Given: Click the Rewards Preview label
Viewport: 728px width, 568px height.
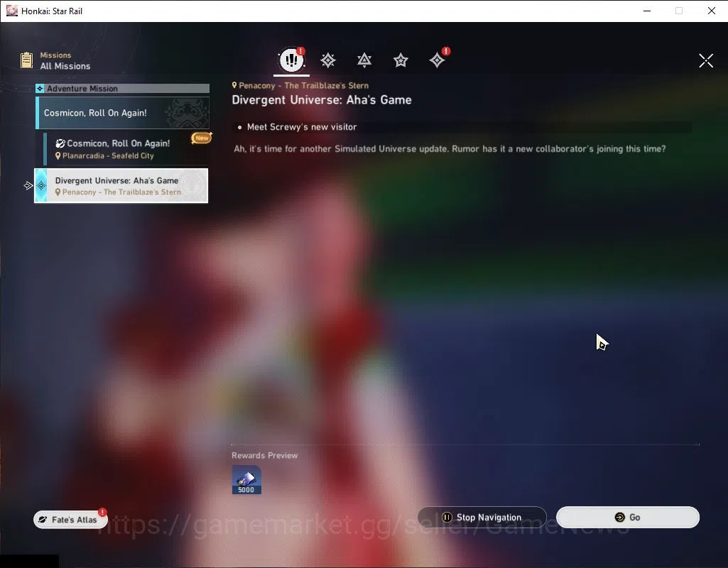Looking at the screenshot, I should [x=265, y=455].
